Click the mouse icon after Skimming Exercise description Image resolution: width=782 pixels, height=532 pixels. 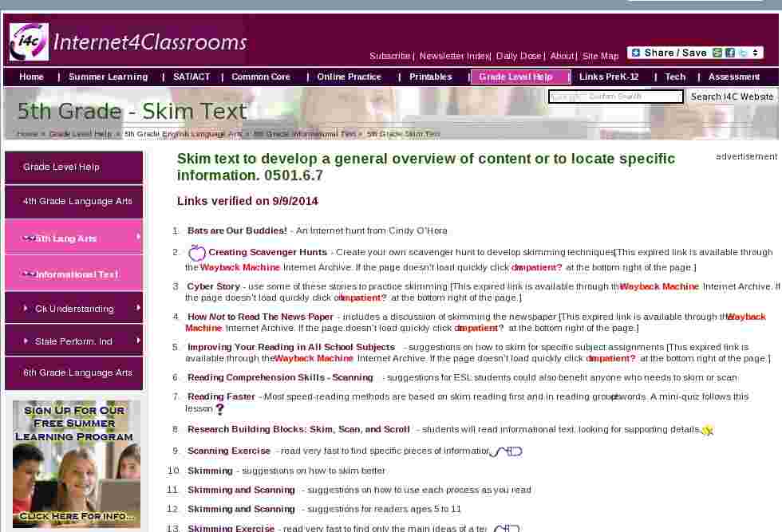pyautogui.click(x=506, y=528)
